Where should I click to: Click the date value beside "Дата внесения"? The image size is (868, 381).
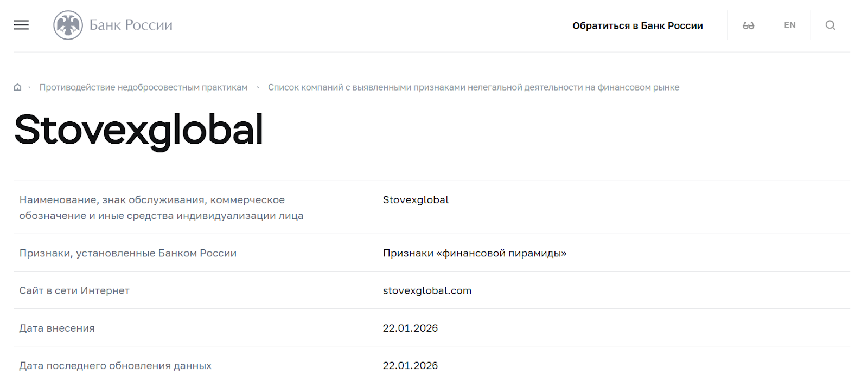coord(410,328)
